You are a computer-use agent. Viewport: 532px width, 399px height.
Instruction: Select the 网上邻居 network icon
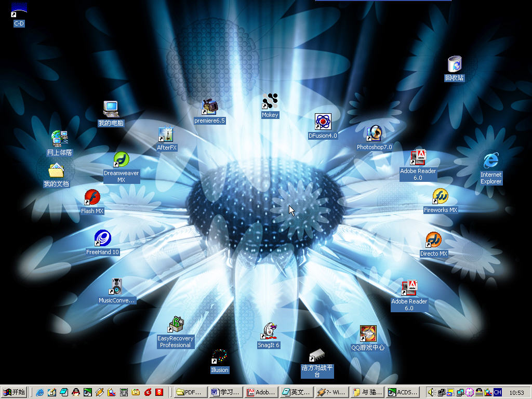pos(60,143)
